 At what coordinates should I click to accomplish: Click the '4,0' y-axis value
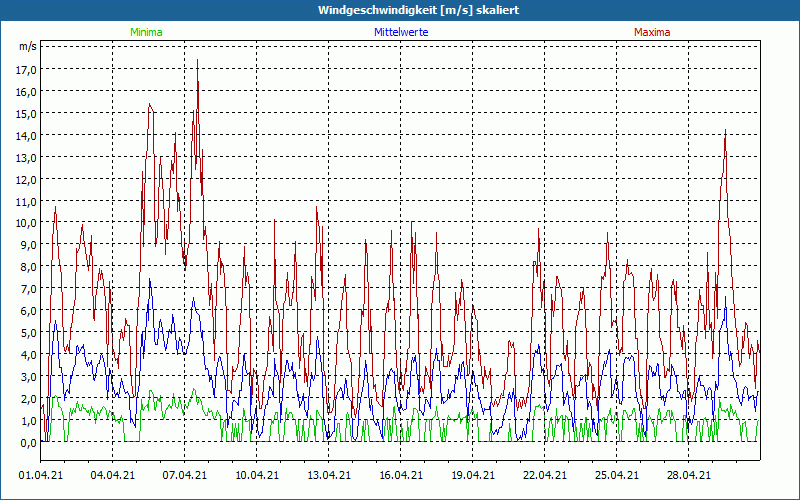[28, 355]
